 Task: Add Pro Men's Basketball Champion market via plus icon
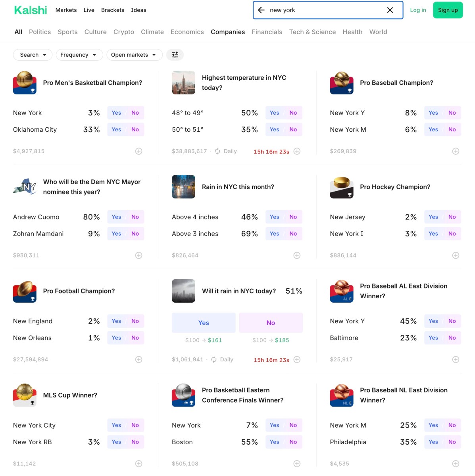point(139,151)
